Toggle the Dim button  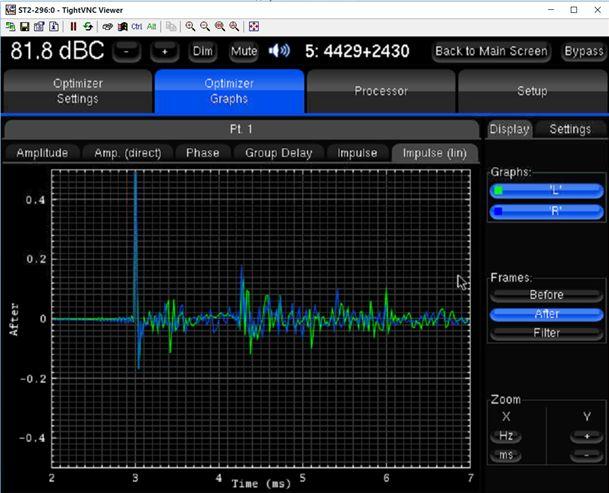pos(203,51)
